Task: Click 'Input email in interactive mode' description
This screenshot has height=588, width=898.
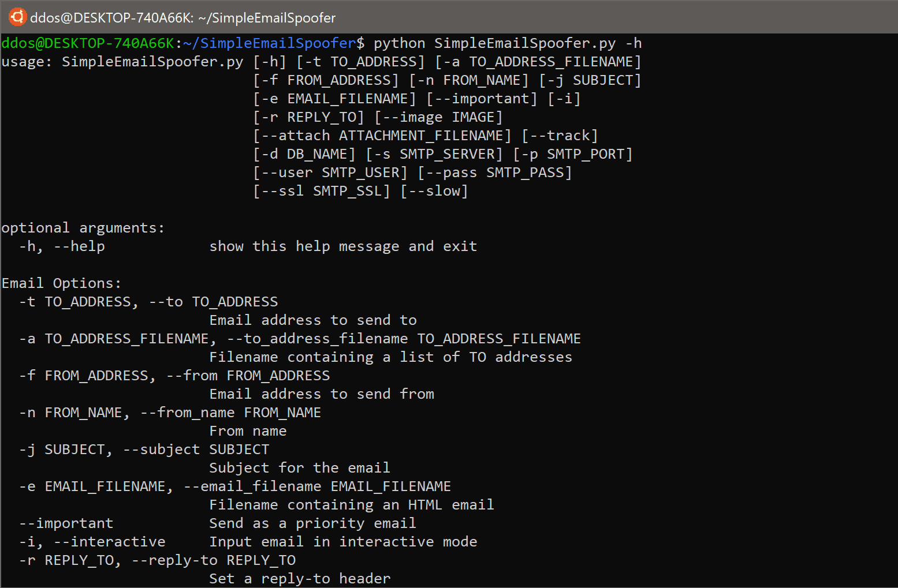Action: (x=343, y=542)
